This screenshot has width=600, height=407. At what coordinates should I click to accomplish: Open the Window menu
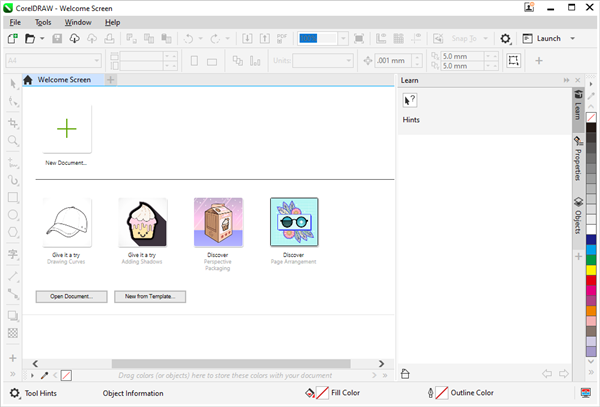[77, 22]
